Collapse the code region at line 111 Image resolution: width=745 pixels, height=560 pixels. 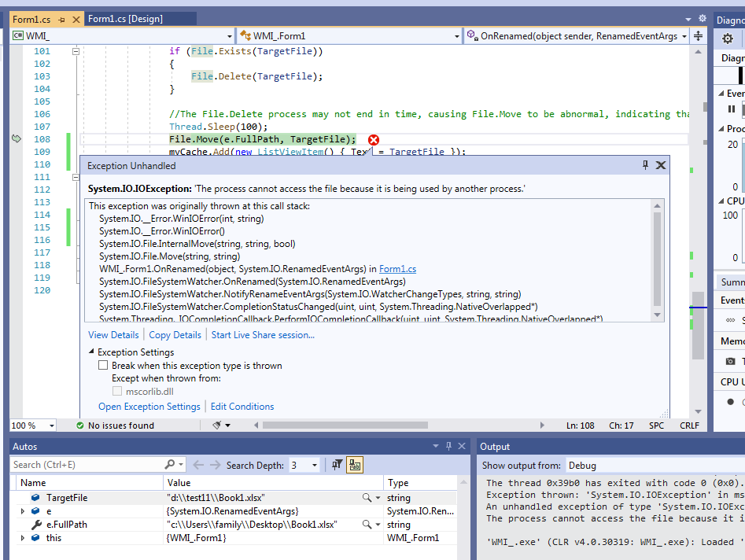(x=76, y=177)
